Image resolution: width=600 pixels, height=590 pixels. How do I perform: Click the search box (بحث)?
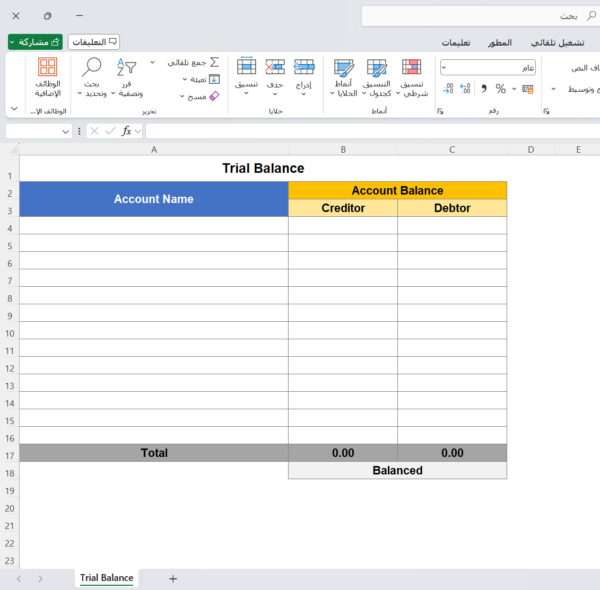(480, 16)
